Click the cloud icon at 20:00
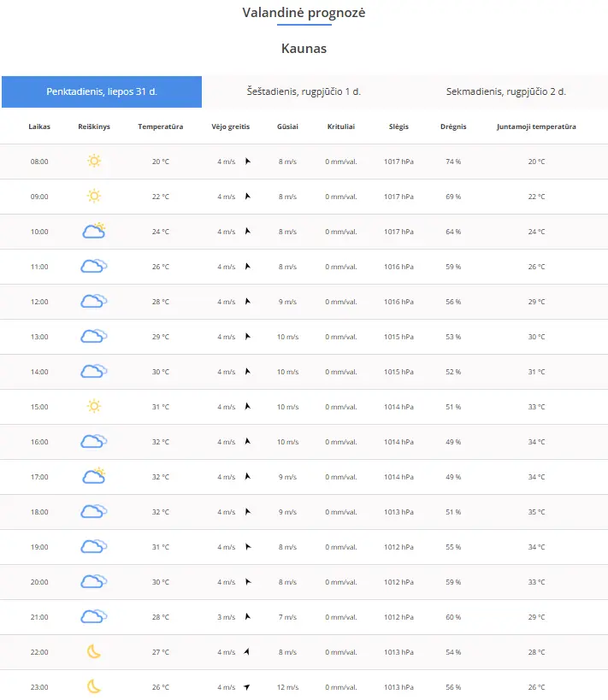The width and height of the screenshot is (608, 700). [94, 581]
